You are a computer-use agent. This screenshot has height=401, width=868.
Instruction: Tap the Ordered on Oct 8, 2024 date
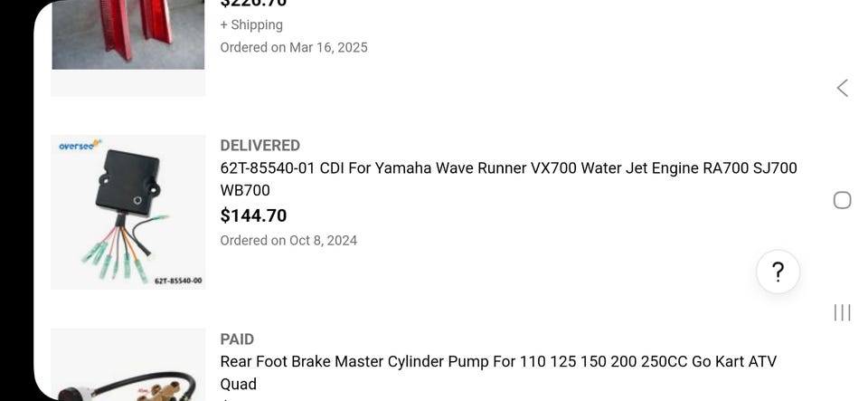[x=288, y=241]
